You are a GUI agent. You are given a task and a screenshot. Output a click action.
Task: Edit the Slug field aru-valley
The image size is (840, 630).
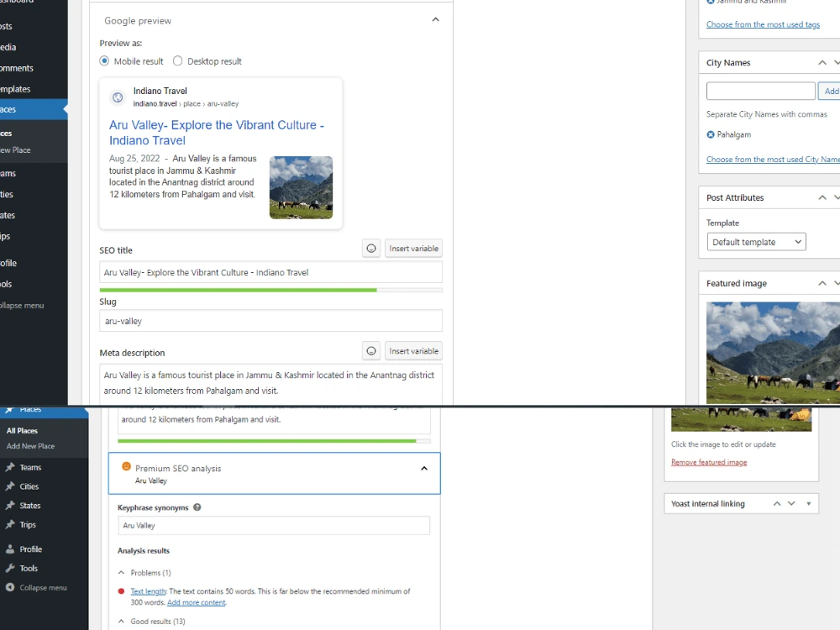[271, 321]
